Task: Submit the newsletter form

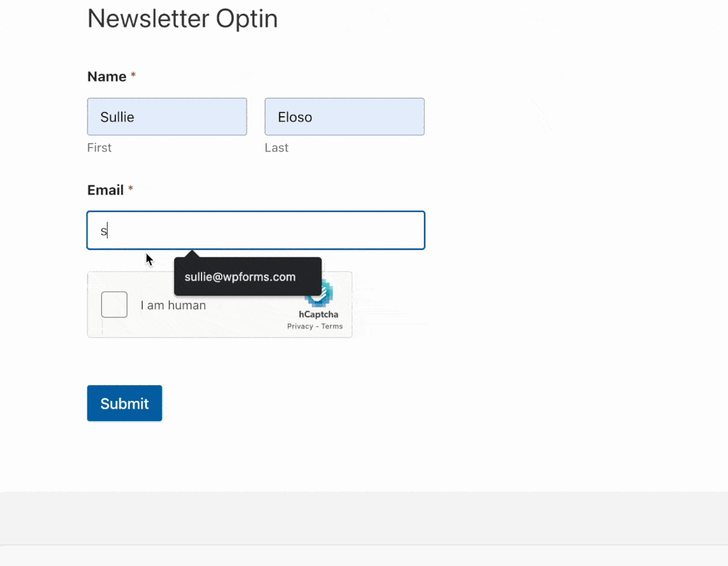Action: (125, 403)
